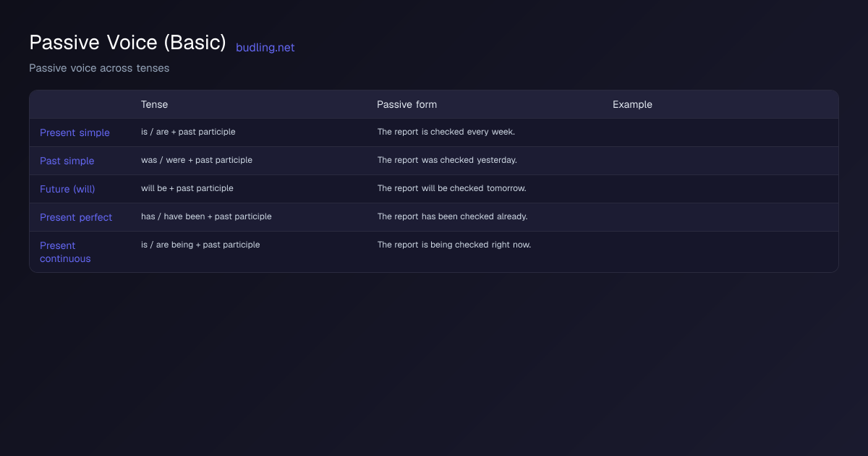
Task: Click the Passive form column header
Action: 407,104
